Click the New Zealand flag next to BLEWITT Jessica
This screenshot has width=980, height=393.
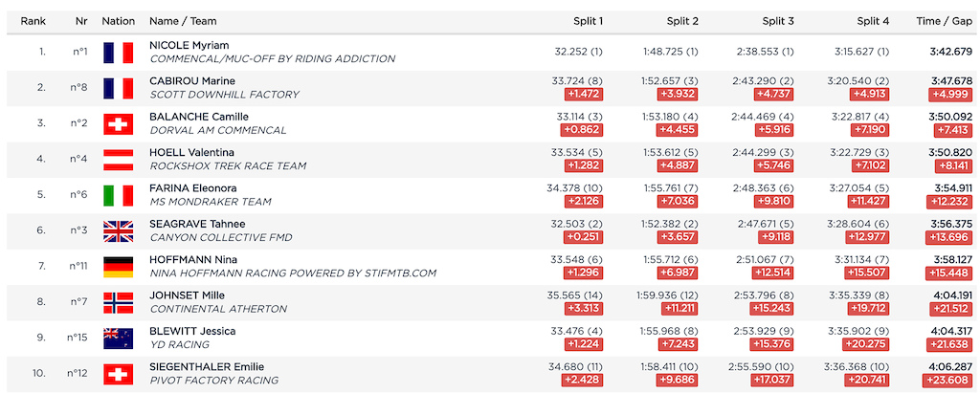(118, 338)
